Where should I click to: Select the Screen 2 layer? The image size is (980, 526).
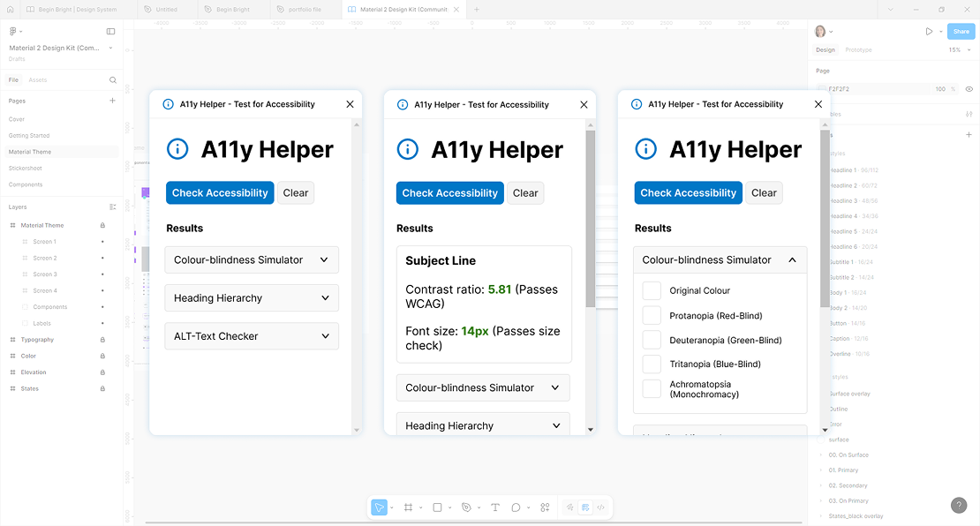(x=45, y=258)
